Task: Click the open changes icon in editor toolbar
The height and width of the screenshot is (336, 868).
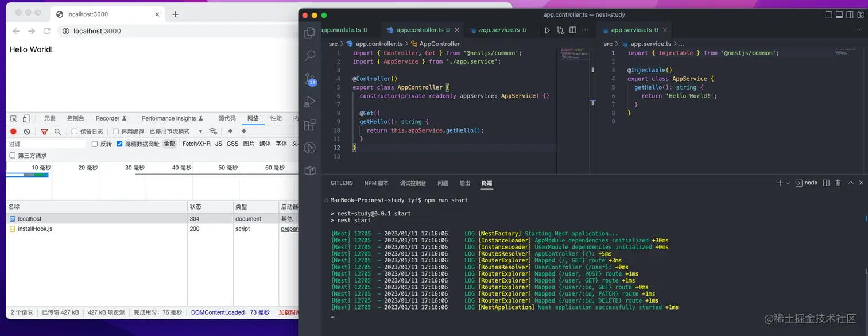Action: click(x=560, y=30)
